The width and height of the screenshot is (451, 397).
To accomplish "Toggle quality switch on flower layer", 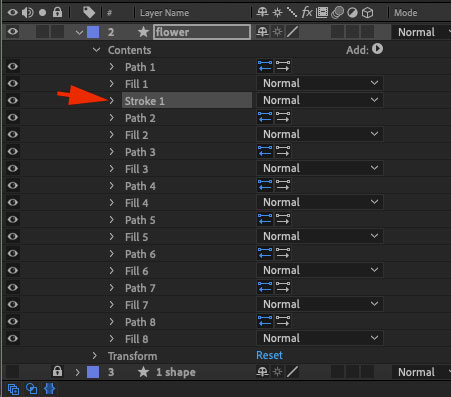I will (x=292, y=32).
